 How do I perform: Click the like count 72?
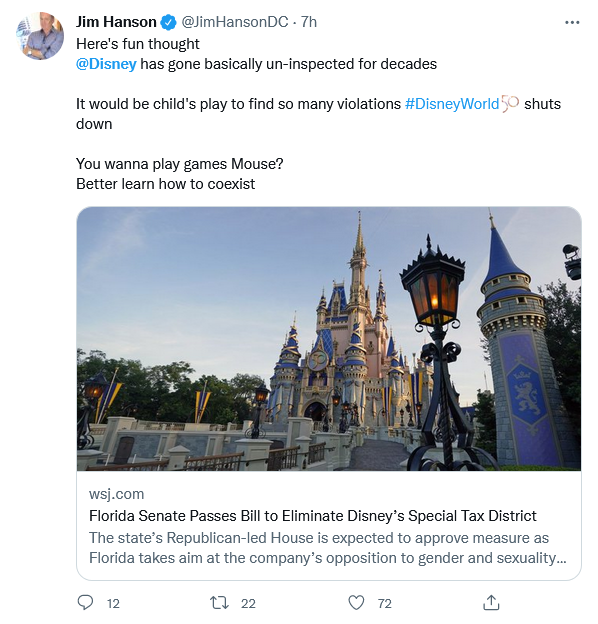pos(384,603)
